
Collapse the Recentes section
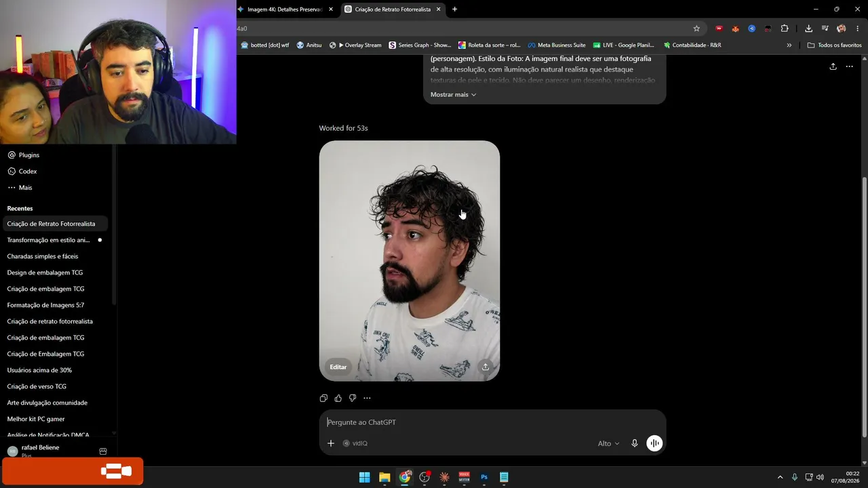pos(20,208)
